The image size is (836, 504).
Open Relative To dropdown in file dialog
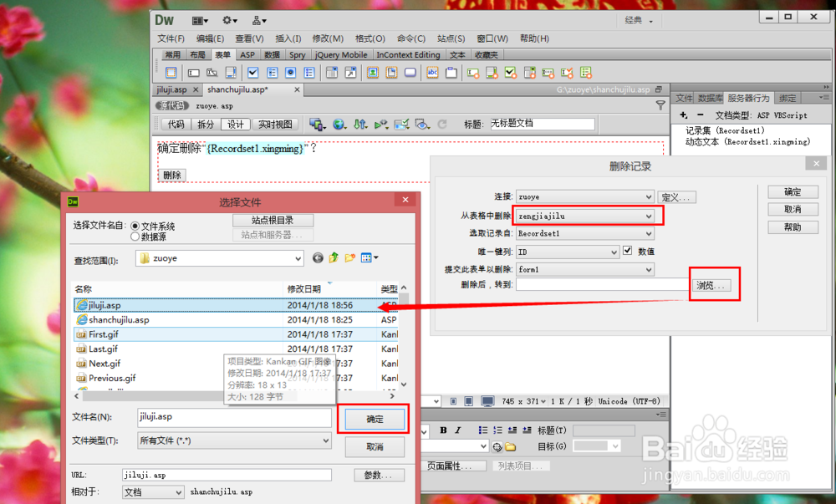(x=153, y=492)
